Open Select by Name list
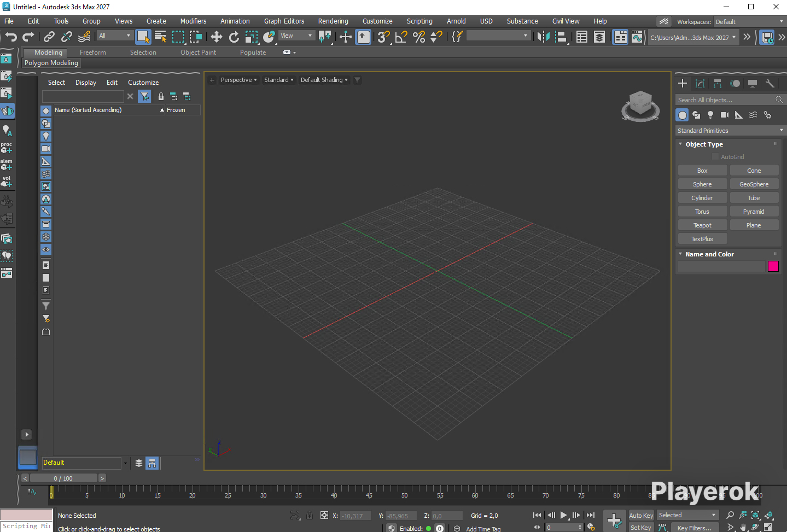787x532 pixels. (x=160, y=37)
